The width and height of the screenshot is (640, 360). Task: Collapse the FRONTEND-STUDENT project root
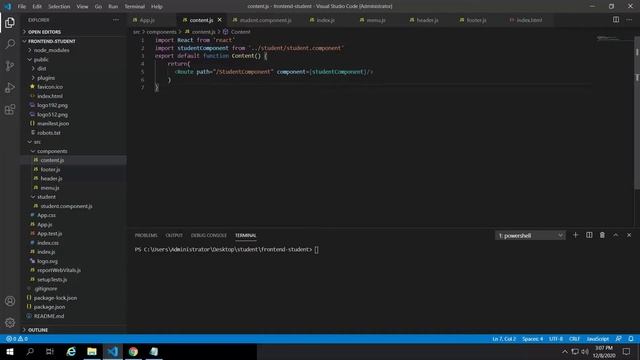51,41
